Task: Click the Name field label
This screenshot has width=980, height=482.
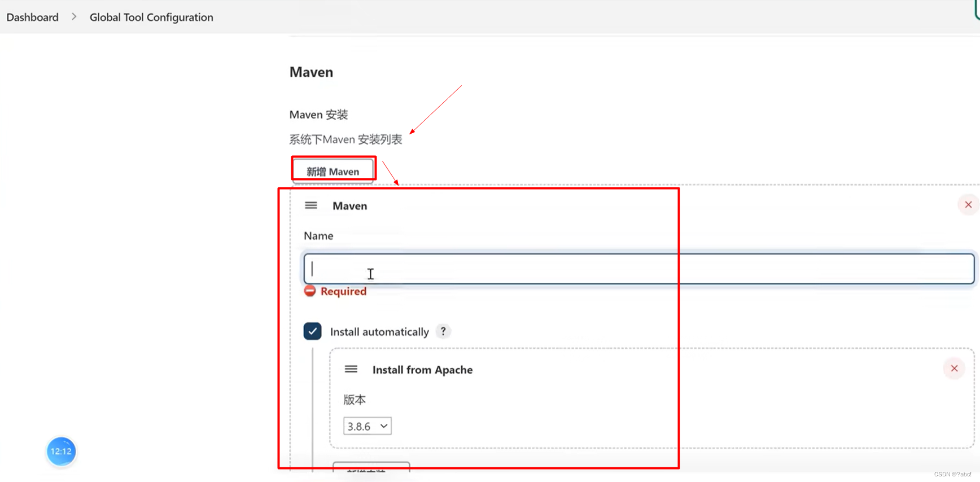Action: pos(318,236)
